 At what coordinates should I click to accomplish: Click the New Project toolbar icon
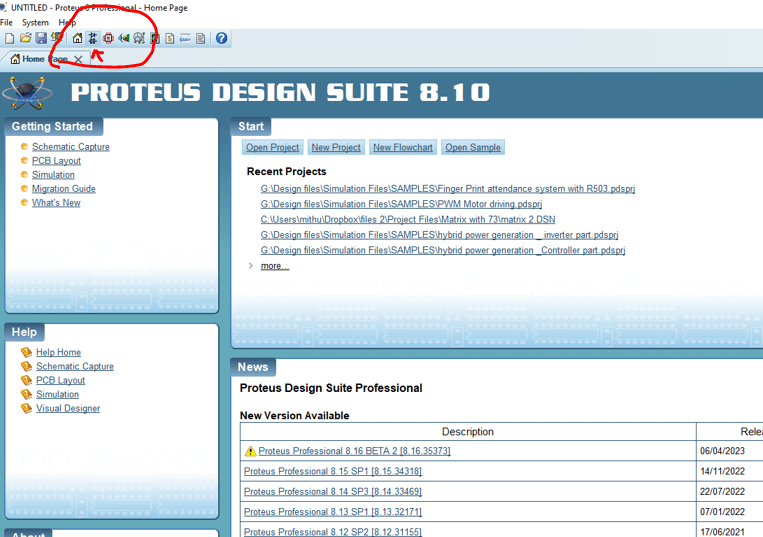pyautogui.click(x=9, y=38)
